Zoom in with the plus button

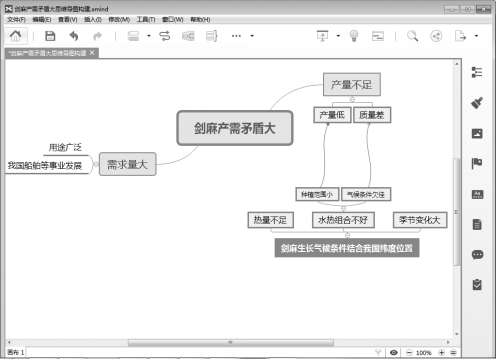(442, 352)
